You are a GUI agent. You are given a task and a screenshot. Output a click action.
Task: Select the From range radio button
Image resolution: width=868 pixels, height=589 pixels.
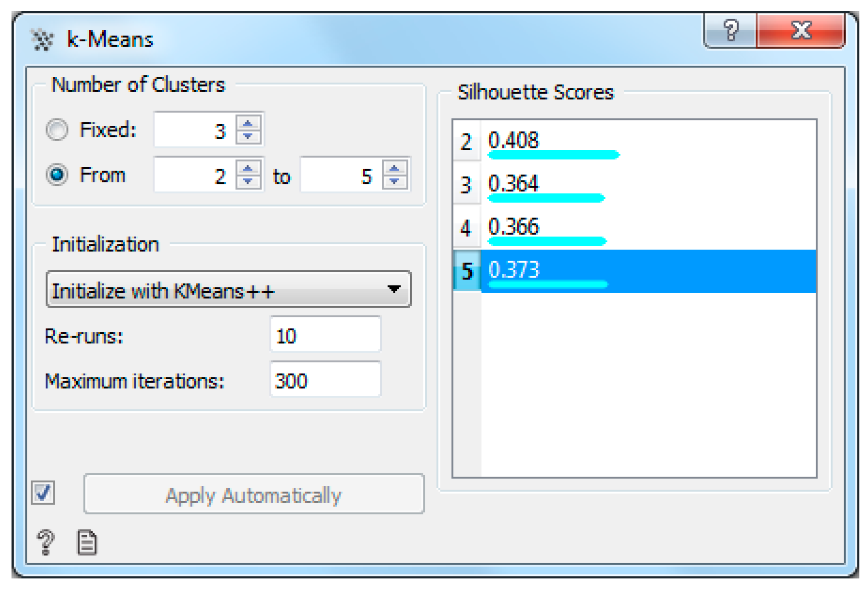tap(57, 175)
